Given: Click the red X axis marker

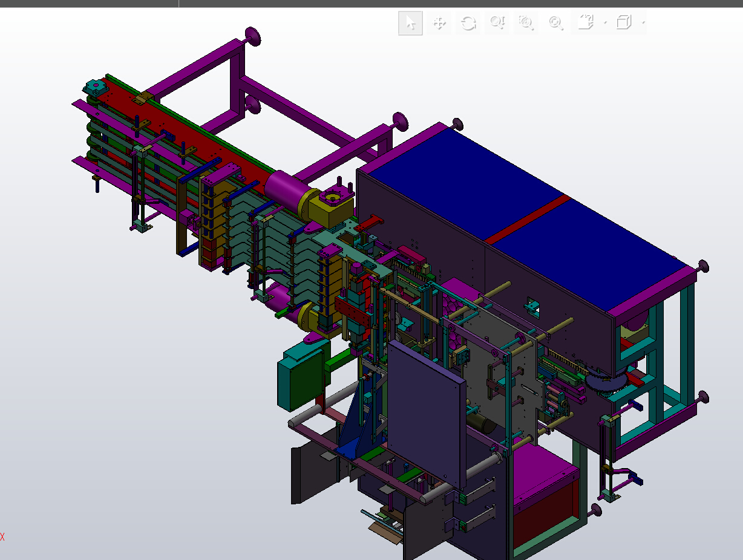Looking at the screenshot, I should 2,536.
